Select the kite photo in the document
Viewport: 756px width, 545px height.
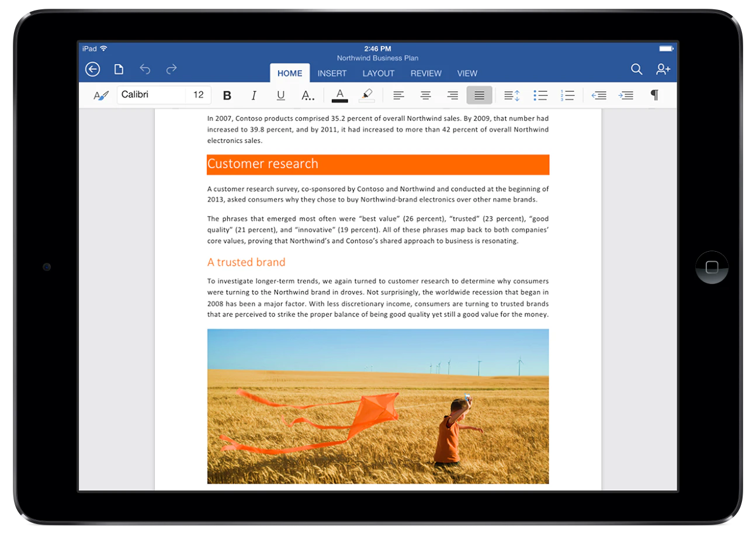[x=377, y=406]
